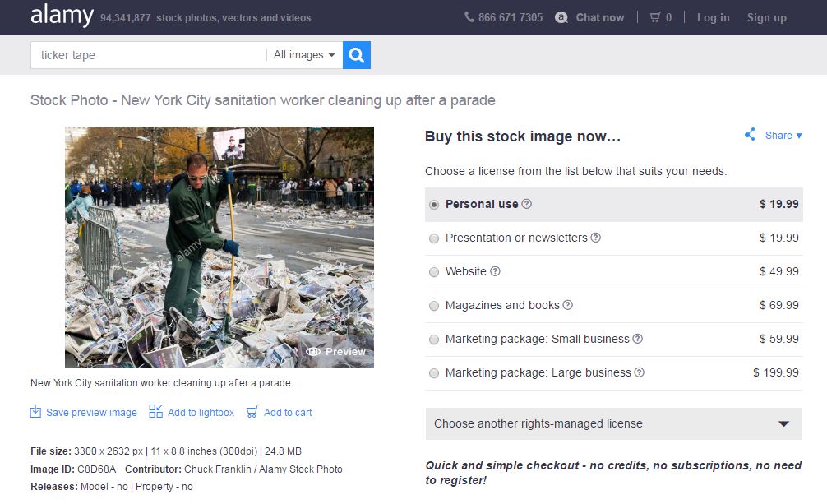Click Log in in the header

(x=713, y=17)
